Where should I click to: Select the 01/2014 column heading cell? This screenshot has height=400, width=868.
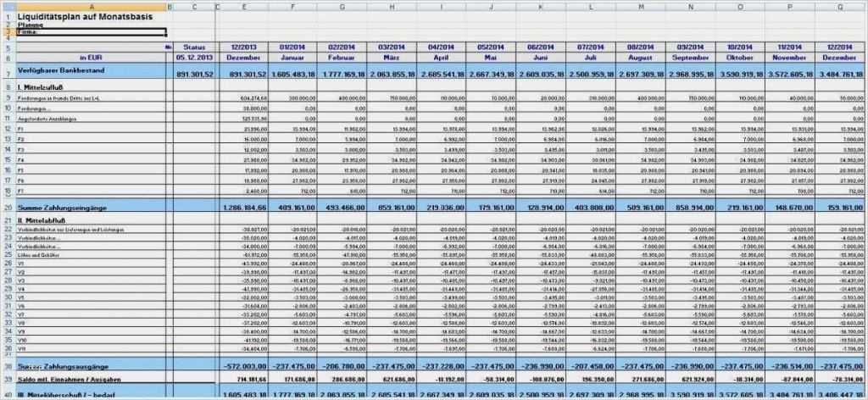pos(292,47)
